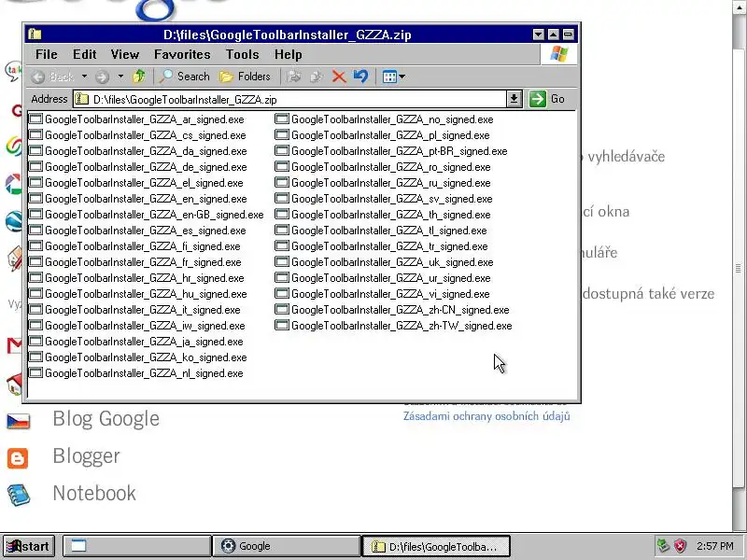Select GoogleToolbarInstaller_GZZA_tr_signed.exe

(382, 246)
